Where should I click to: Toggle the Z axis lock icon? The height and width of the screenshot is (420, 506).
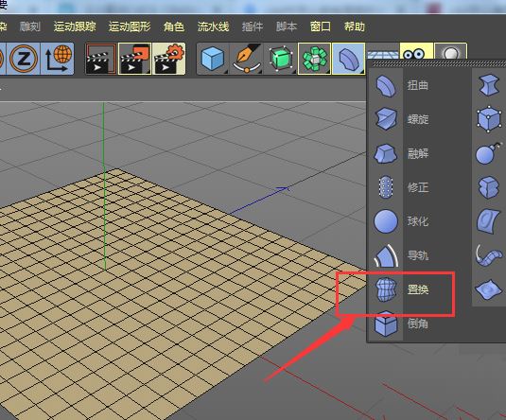(24, 59)
